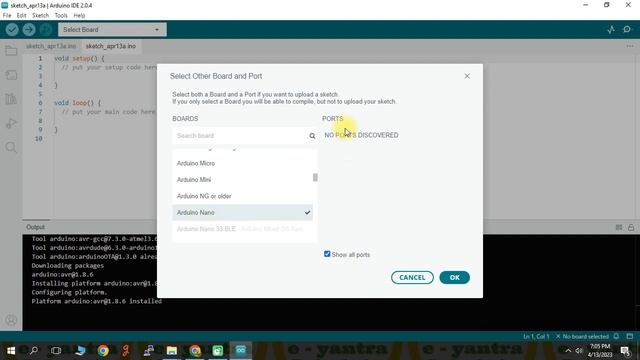Select Arduino Nano 33 BLE entry
The width and height of the screenshot is (640, 360).
pos(242,229)
